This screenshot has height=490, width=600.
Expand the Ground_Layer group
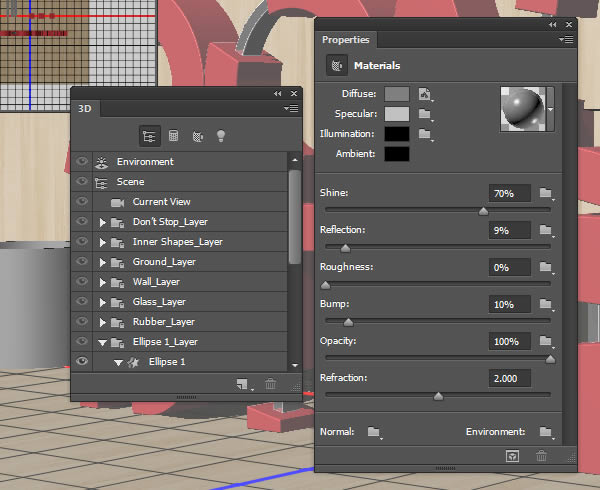coord(102,262)
